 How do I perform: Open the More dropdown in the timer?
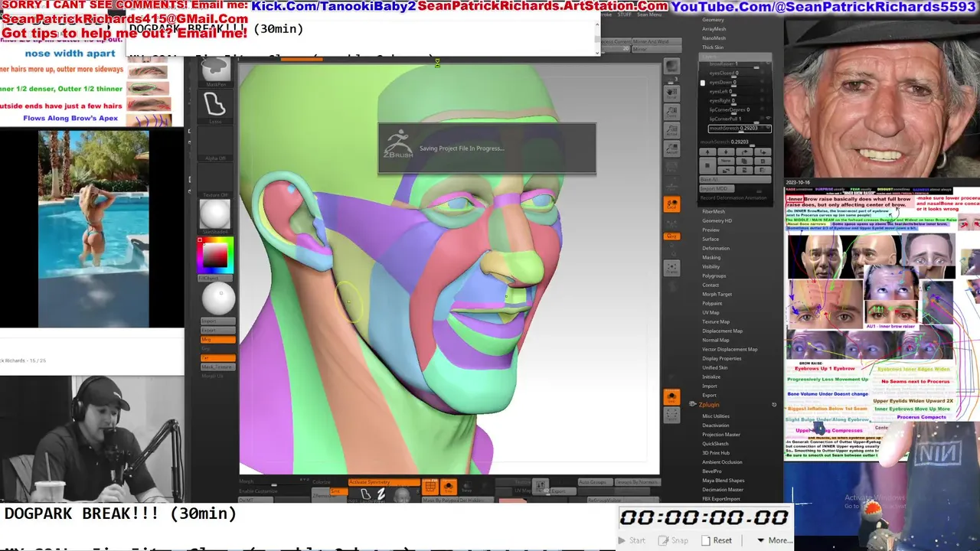point(774,540)
